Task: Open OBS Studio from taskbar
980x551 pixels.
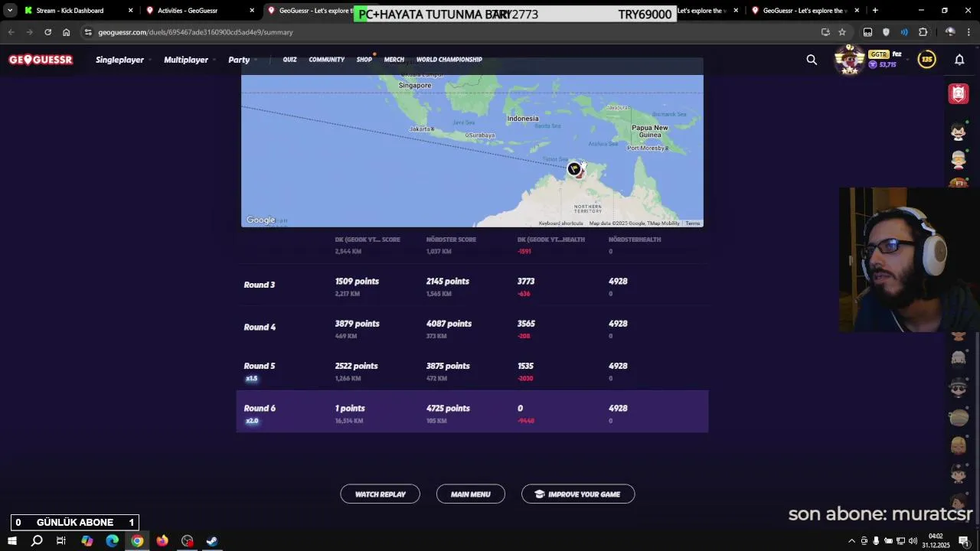Action: pos(188,541)
